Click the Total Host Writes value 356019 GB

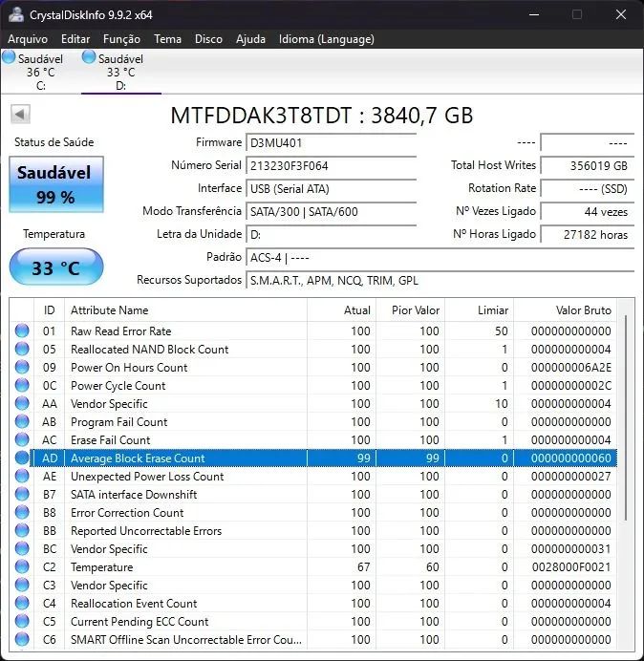point(587,165)
